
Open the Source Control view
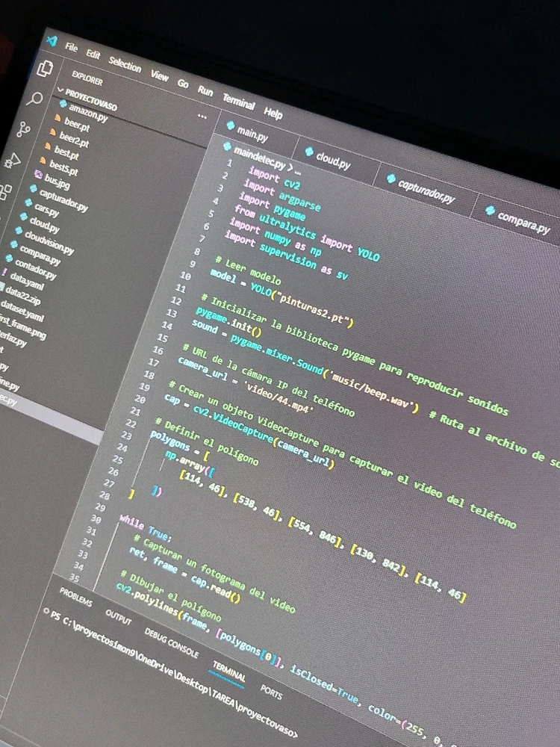[x=24, y=128]
